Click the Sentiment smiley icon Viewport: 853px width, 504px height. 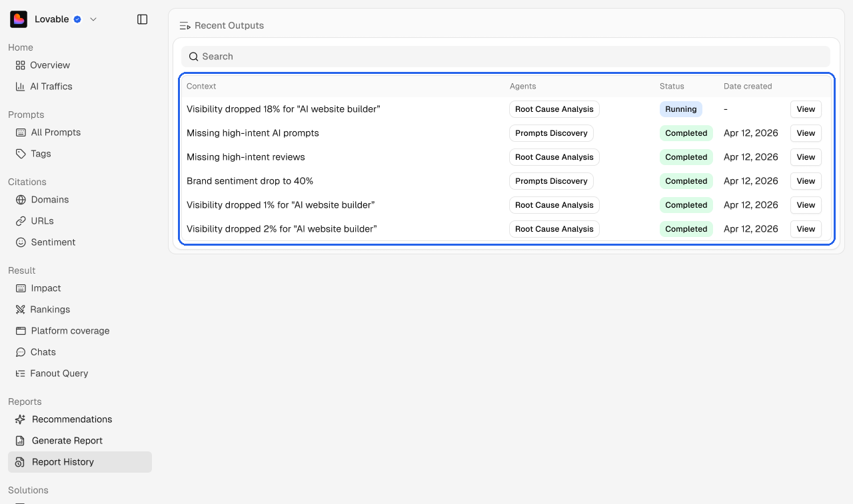(x=21, y=242)
